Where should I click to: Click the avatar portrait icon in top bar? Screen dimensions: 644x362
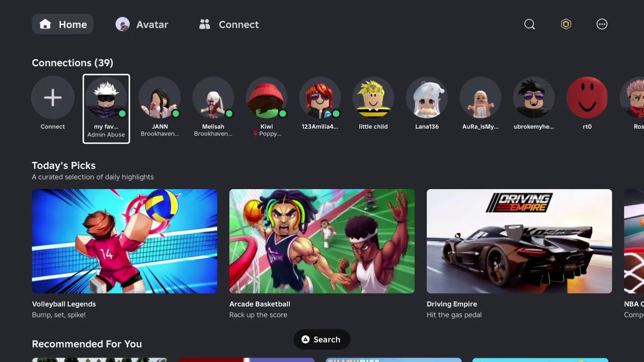click(122, 24)
